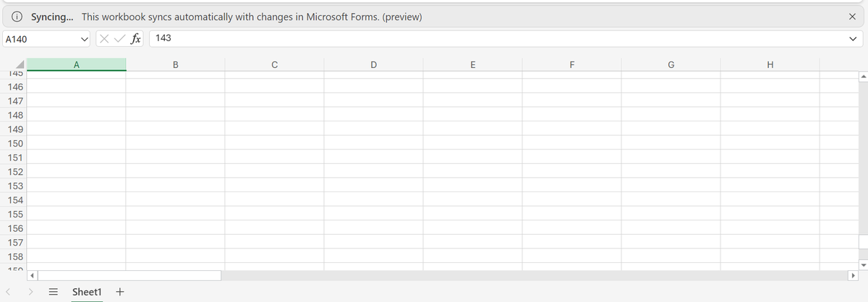Select column C header

(x=274, y=64)
